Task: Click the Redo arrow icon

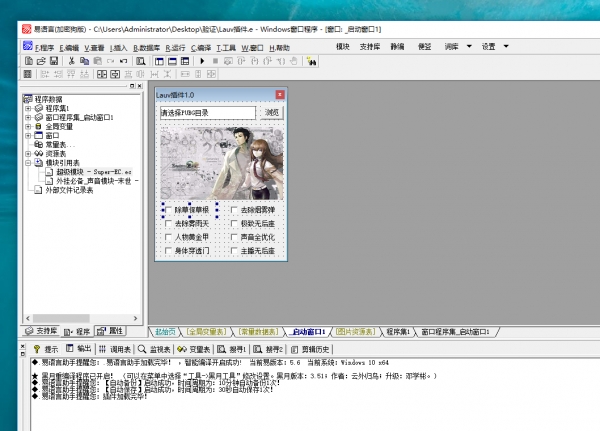Action: (x=111, y=61)
